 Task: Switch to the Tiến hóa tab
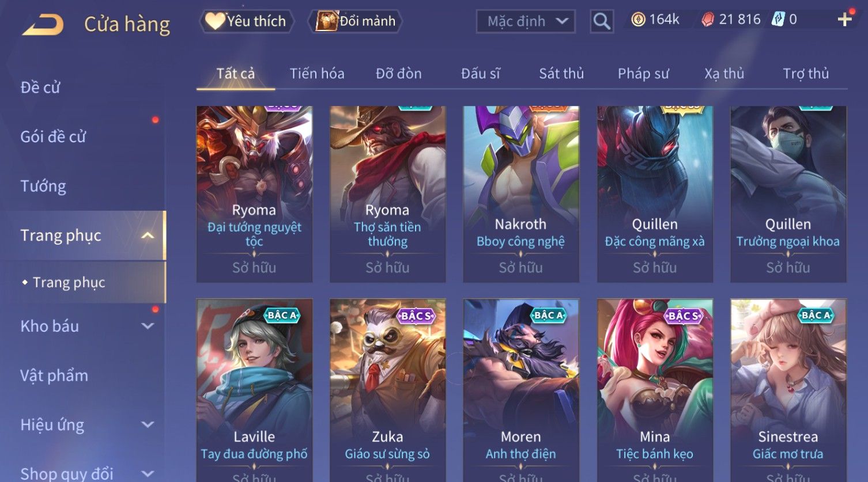click(317, 74)
